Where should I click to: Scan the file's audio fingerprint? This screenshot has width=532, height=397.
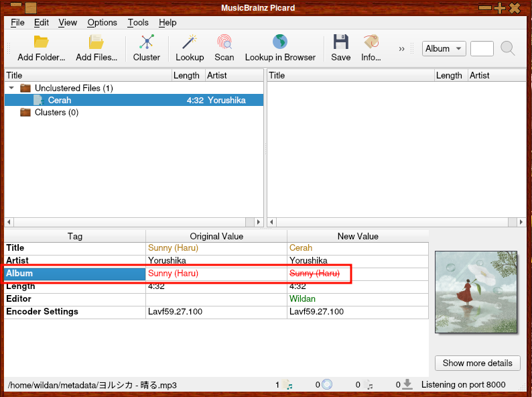(224, 42)
